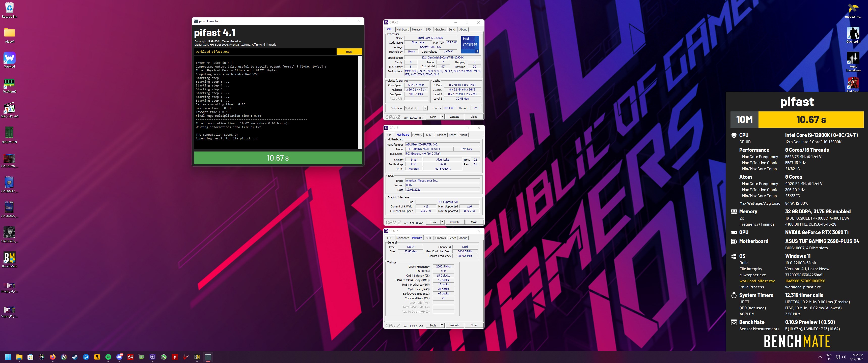Open volume icon in system tray
The height and width of the screenshot is (363, 868).
pyautogui.click(x=844, y=357)
